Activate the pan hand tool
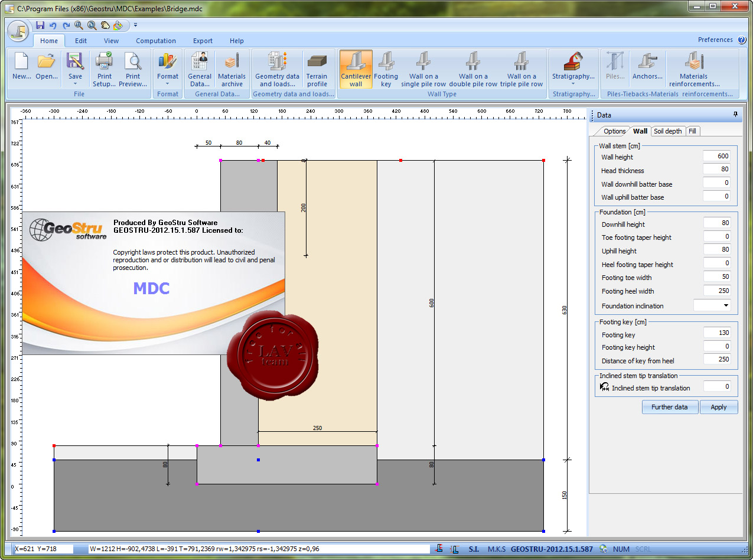This screenshot has height=560, width=753. pyautogui.click(x=105, y=25)
